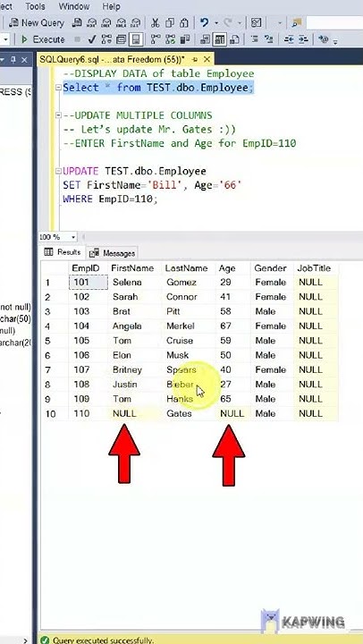The image size is (363, 644).
Task: Increase the line indent
Action: 303,40
